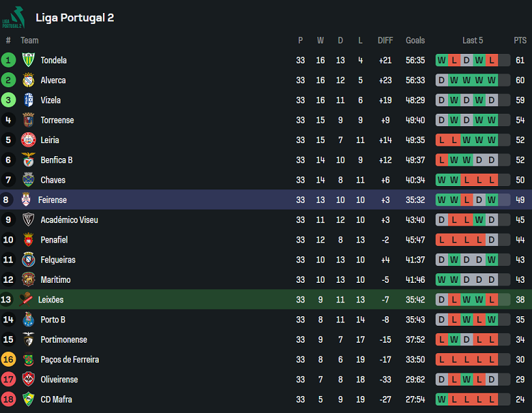
Task: Click the Torreense club crest
Action: 29,120
